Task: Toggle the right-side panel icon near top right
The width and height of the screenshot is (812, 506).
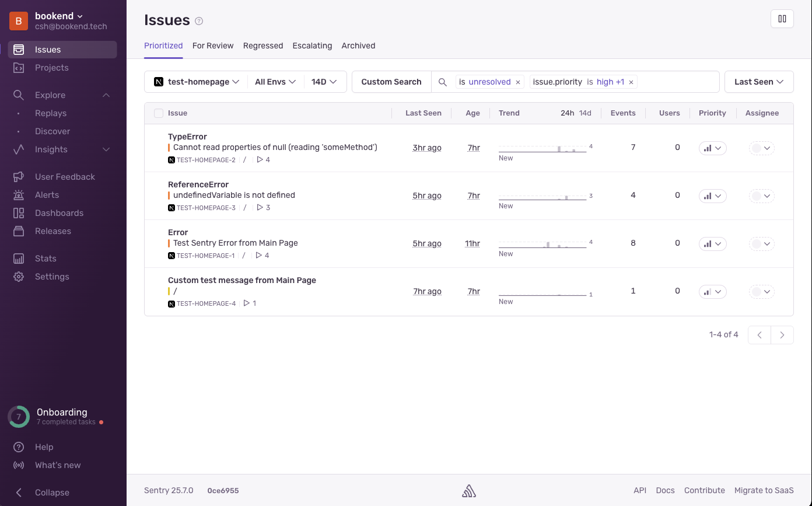Action: [782, 18]
